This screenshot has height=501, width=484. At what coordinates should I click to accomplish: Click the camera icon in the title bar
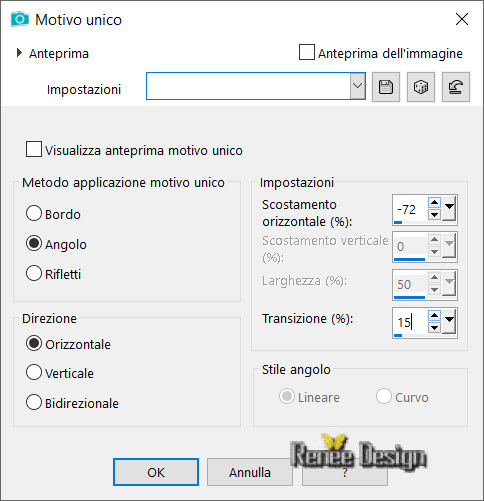tap(20, 19)
